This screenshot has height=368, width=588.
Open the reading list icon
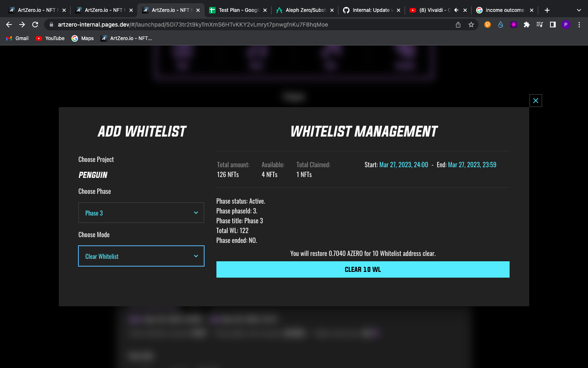click(x=539, y=25)
